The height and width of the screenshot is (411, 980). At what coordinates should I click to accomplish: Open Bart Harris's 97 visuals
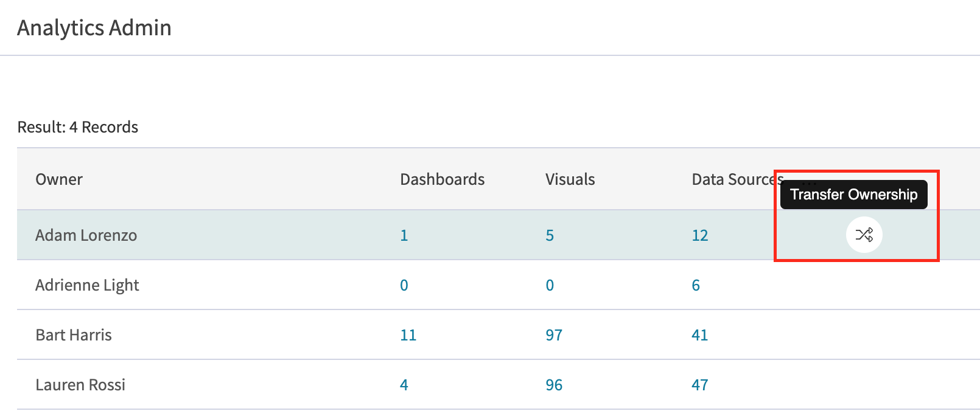[554, 335]
